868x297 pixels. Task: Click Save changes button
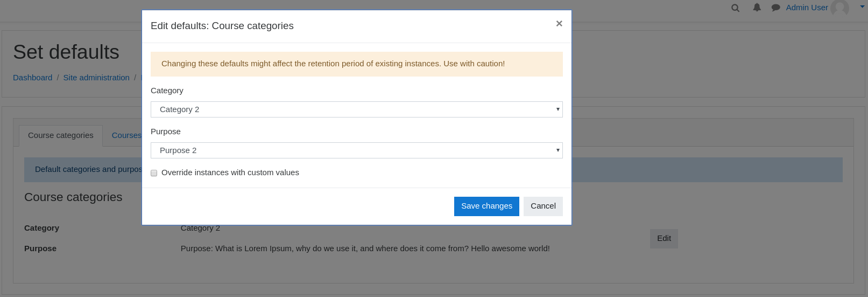click(x=486, y=206)
